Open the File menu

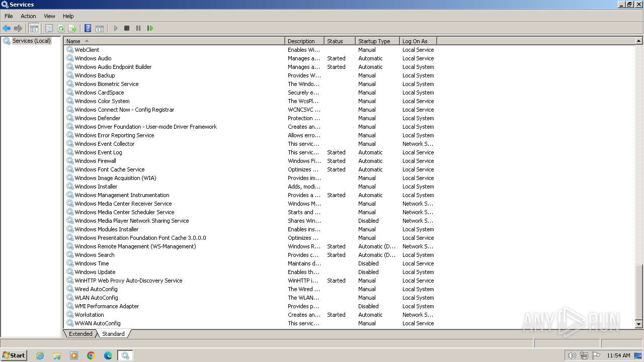pyautogui.click(x=9, y=16)
